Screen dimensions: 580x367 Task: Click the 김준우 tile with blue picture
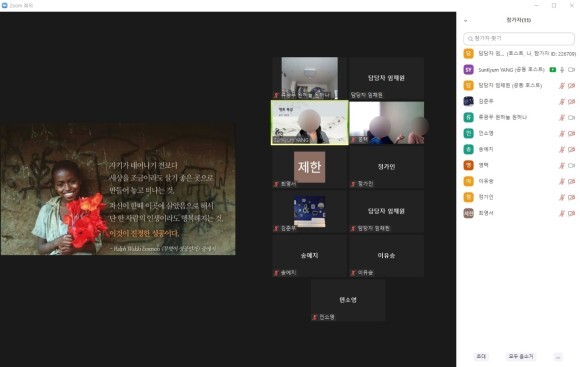coord(310,211)
